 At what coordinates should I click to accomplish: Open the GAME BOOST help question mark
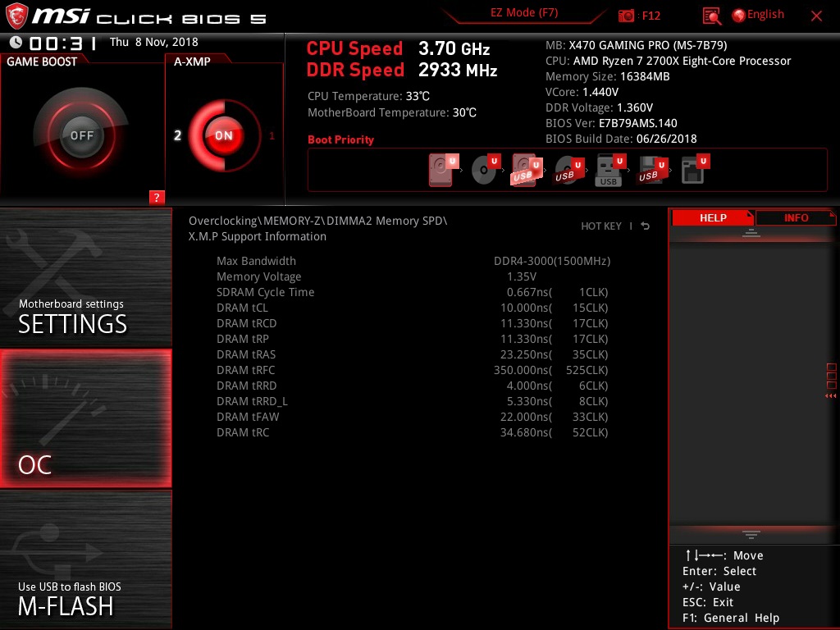pos(157,197)
